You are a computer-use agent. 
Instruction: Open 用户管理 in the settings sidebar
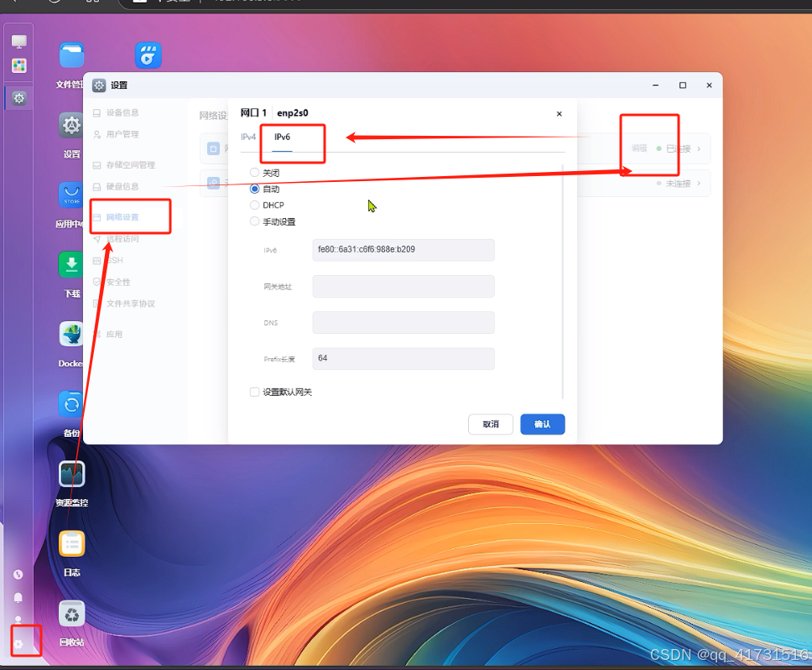click(x=122, y=135)
